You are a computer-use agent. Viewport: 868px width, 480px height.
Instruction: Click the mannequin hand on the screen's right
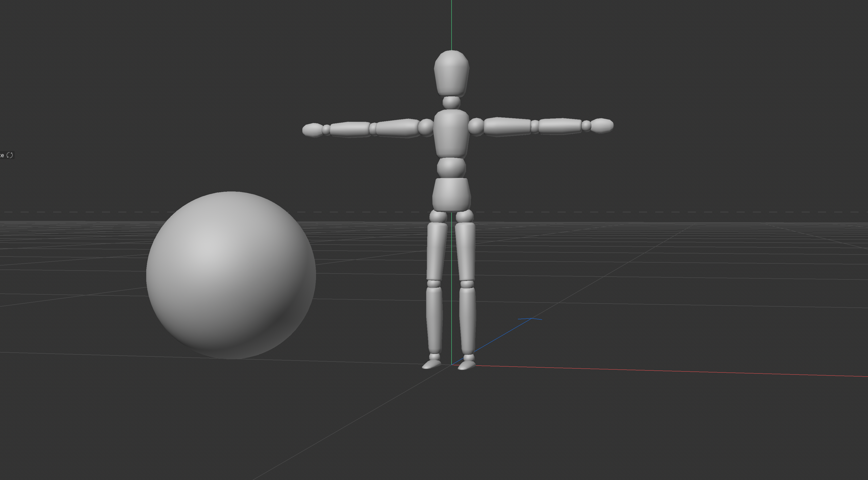tap(602, 126)
